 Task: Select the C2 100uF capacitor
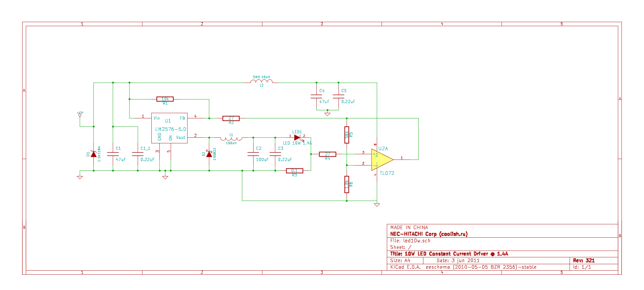pyautogui.click(x=253, y=154)
